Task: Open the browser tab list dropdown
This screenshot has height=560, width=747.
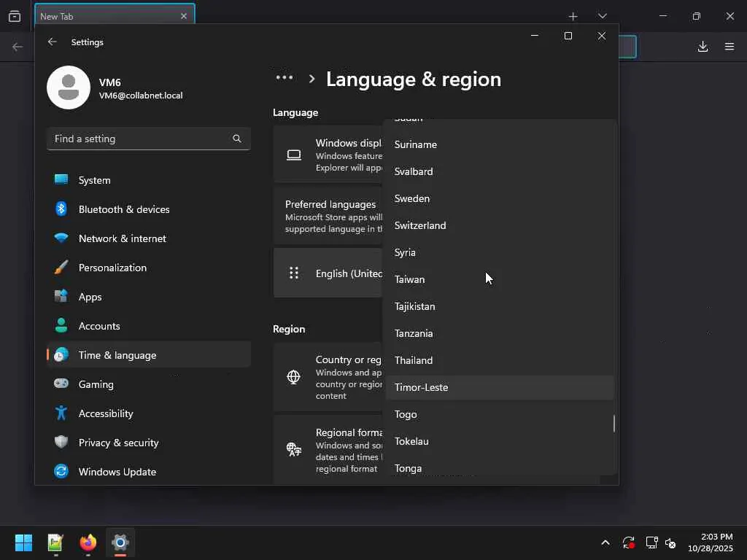Action: point(602,16)
